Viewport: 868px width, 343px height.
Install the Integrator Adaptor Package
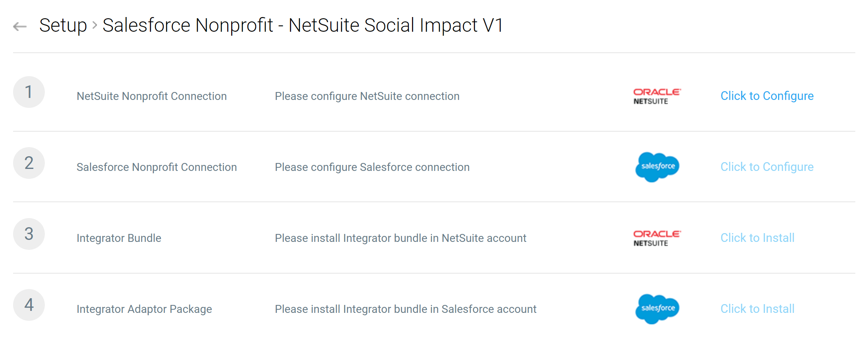(757, 309)
